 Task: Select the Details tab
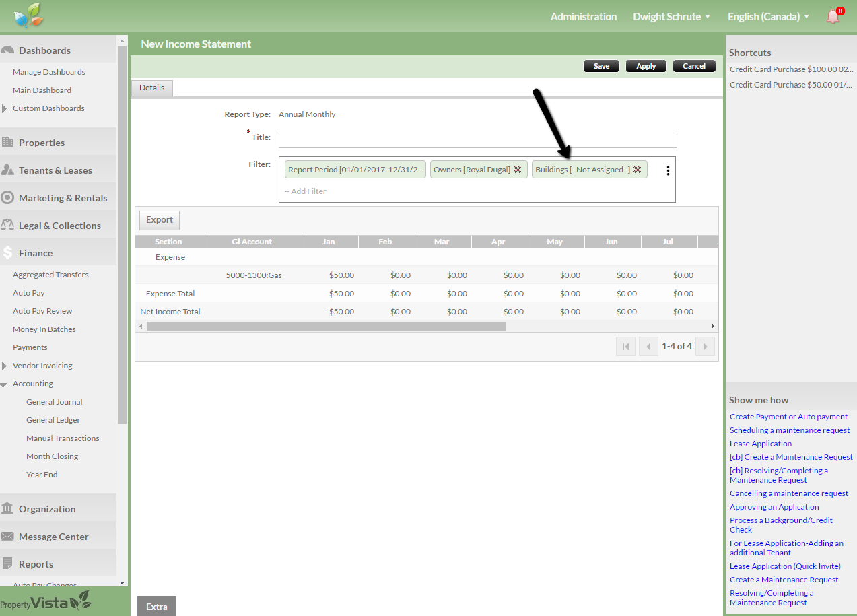[152, 88]
